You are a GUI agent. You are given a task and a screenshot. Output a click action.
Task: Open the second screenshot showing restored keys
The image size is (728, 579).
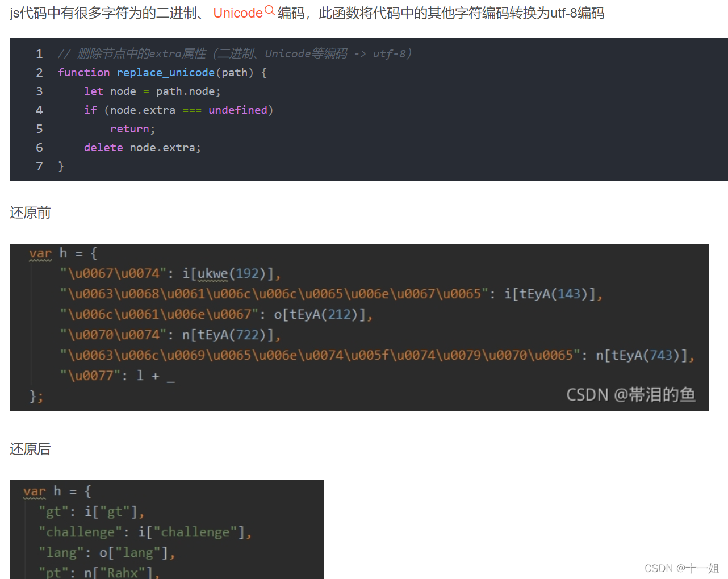(167, 530)
